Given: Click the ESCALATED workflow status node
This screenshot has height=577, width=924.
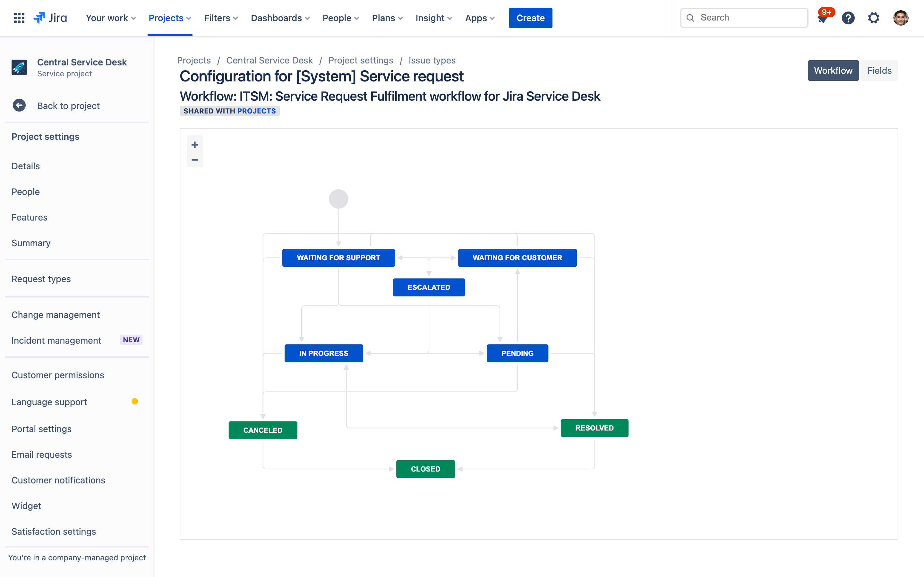Looking at the screenshot, I should pyautogui.click(x=428, y=287).
